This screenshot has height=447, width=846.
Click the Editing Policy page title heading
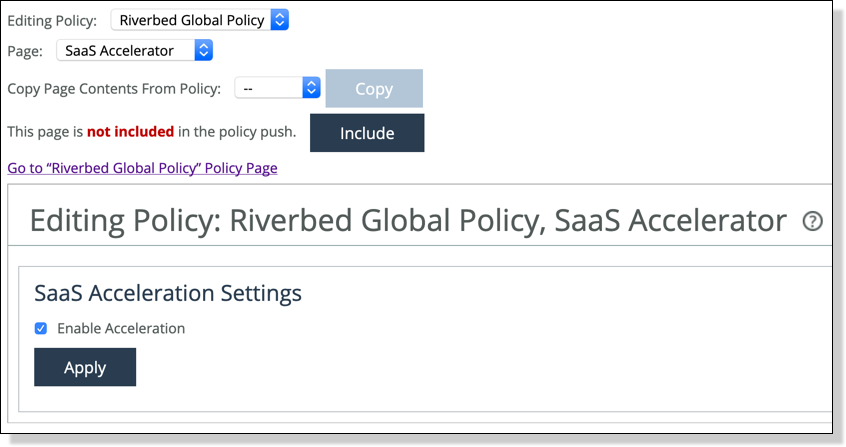[x=408, y=221]
